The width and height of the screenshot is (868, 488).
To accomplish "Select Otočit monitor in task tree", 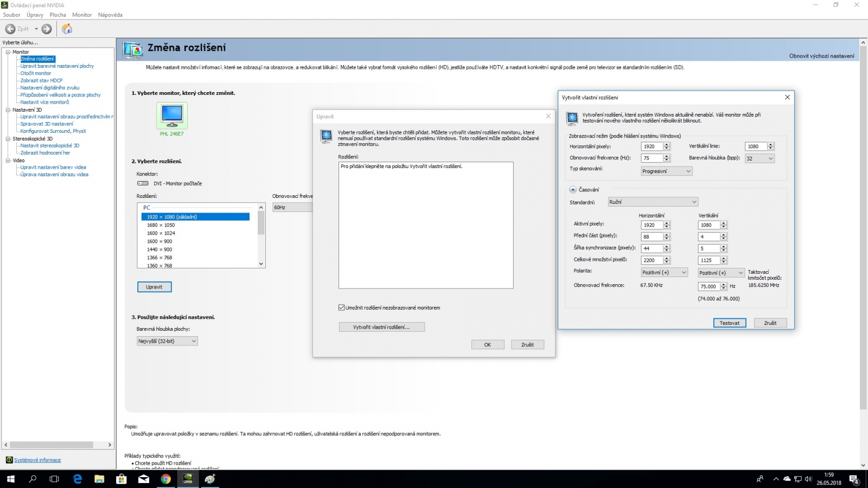I will coord(36,73).
